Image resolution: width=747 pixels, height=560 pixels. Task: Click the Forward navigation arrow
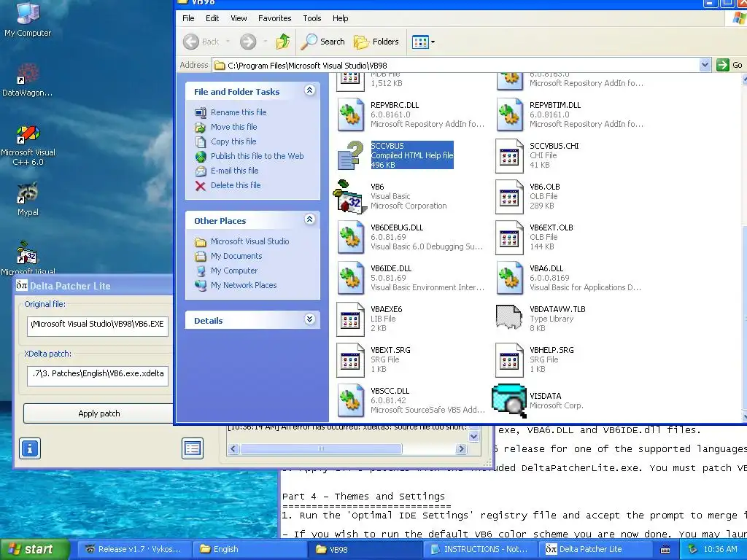[x=248, y=42]
